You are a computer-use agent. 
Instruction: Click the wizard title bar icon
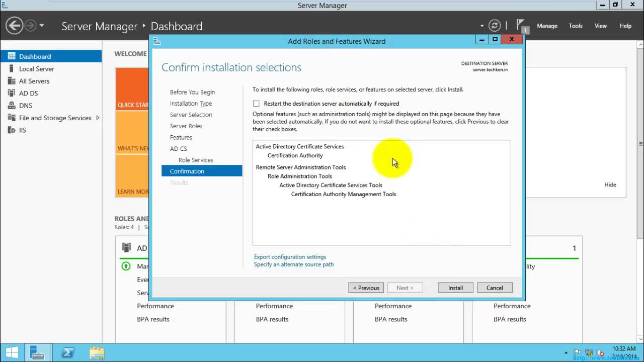click(x=156, y=41)
